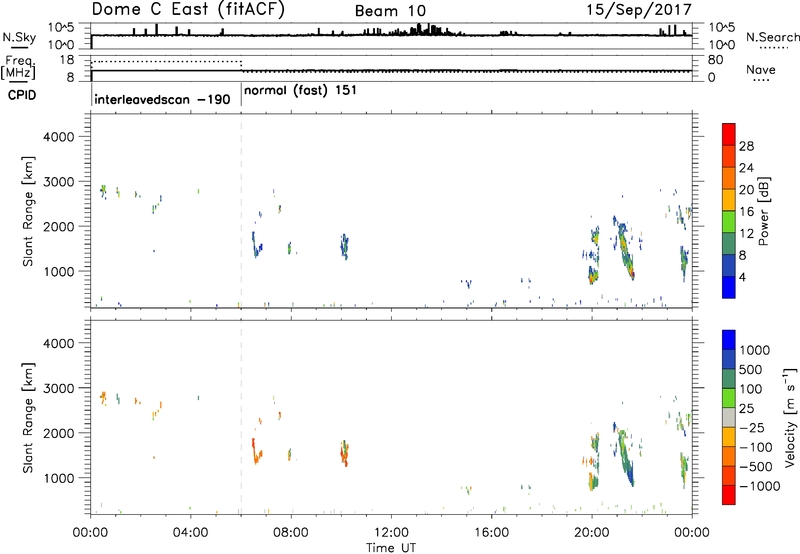Click the "Nave" legend label
Screen dimensions: 800x554
(761, 69)
